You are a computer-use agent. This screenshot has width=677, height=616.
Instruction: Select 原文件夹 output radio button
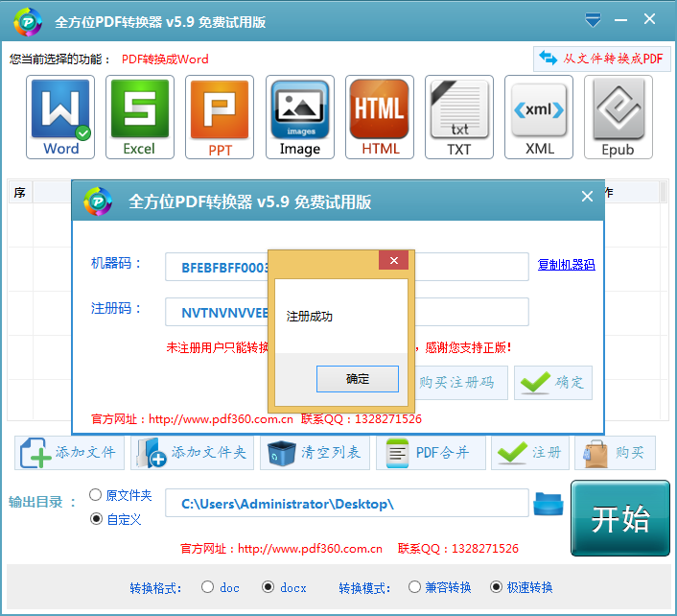(x=96, y=494)
